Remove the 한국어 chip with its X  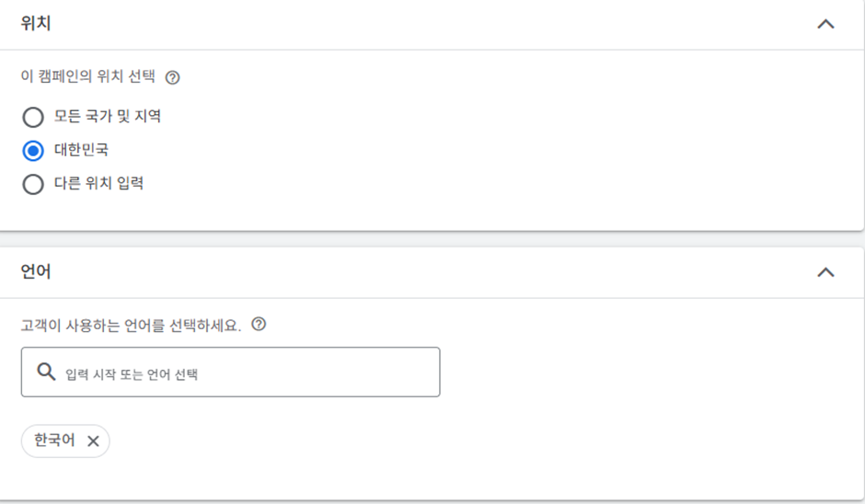click(x=93, y=441)
